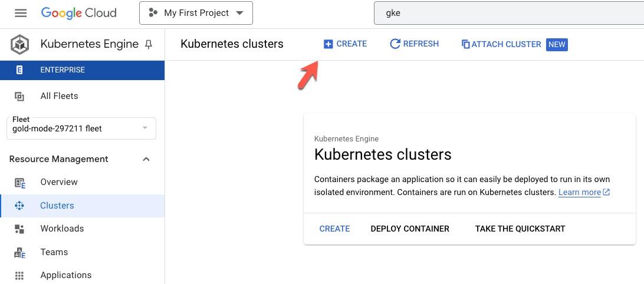Open the gold-mode-297211 fleet dropdown
Image resolution: width=644 pixels, height=284 pixels.
[x=81, y=128]
